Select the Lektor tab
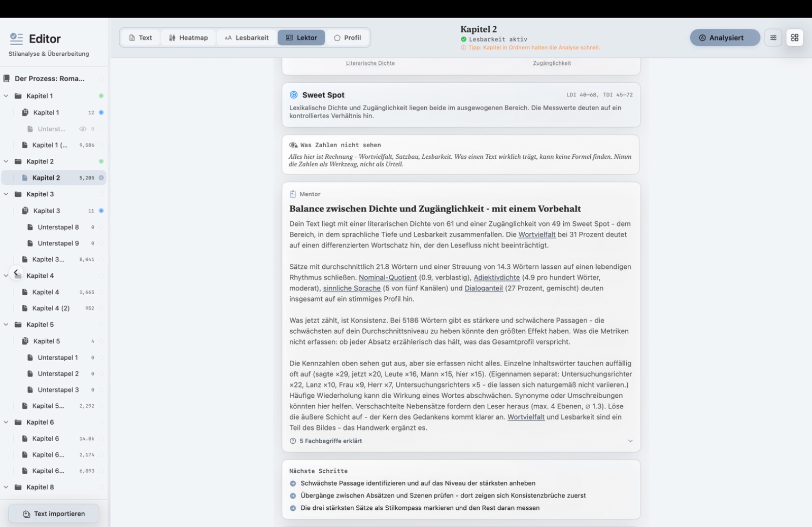Viewport: 812px width, 527px height. coord(301,38)
